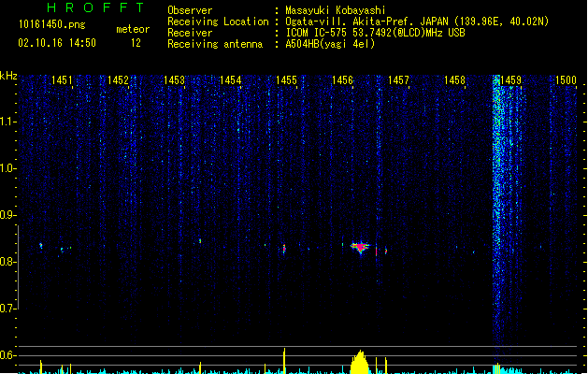Click the large yellow amplitude peak near 1456

click(x=360, y=362)
